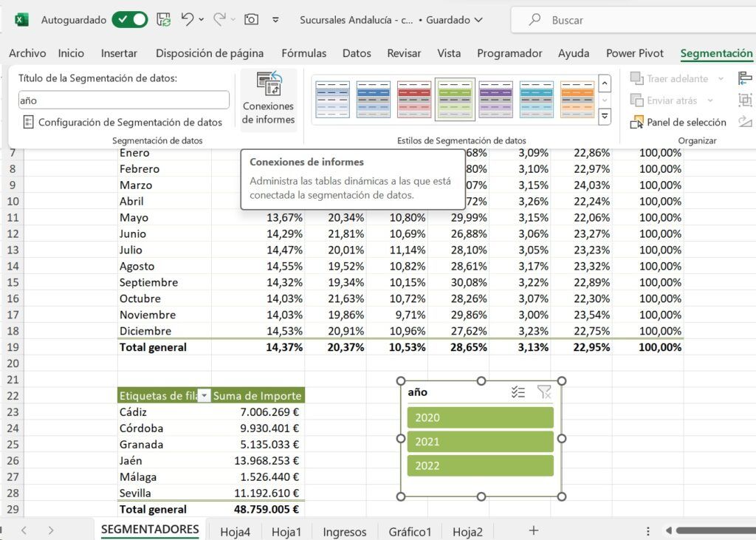756x540 pixels.
Task: Click the Panel de selección button
Action: pyautogui.click(x=678, y=122)
